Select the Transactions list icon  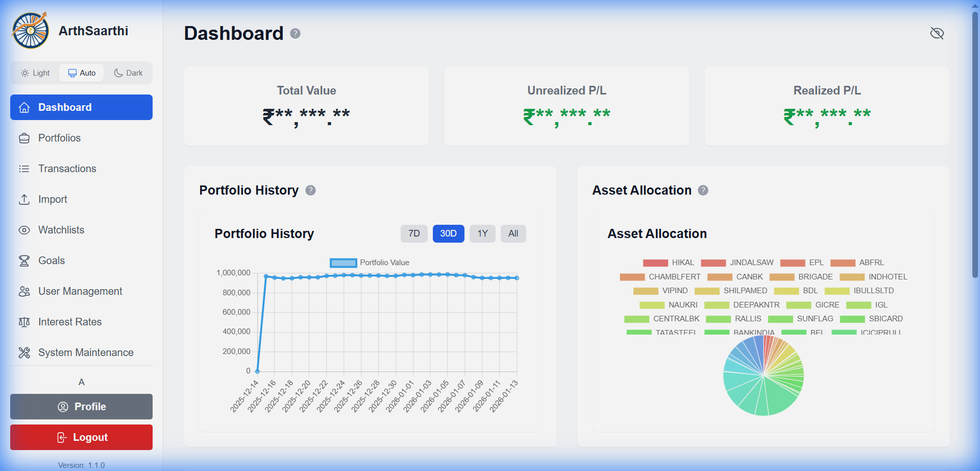pos(24,169)
